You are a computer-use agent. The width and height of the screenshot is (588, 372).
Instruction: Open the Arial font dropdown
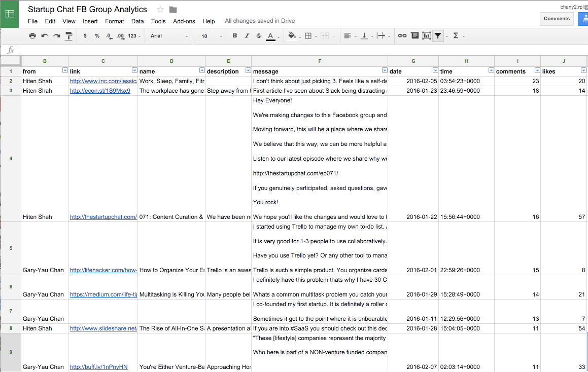click(169, 36)
